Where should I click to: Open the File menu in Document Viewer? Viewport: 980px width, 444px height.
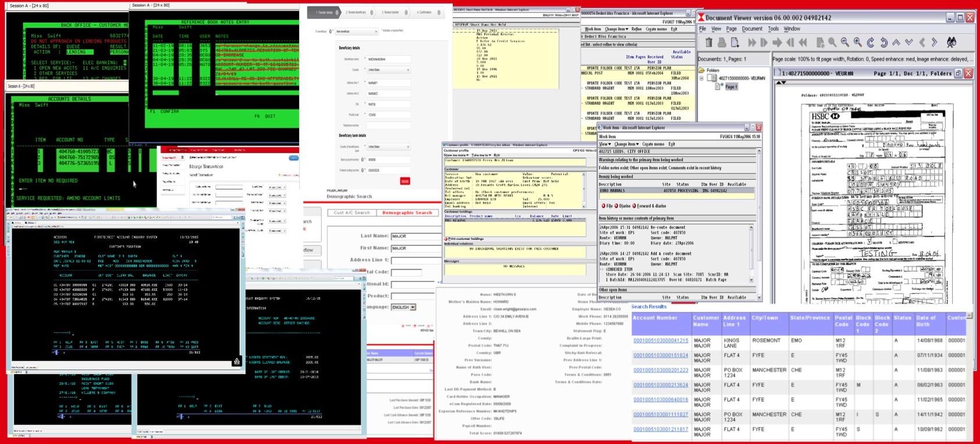[702, 29]
